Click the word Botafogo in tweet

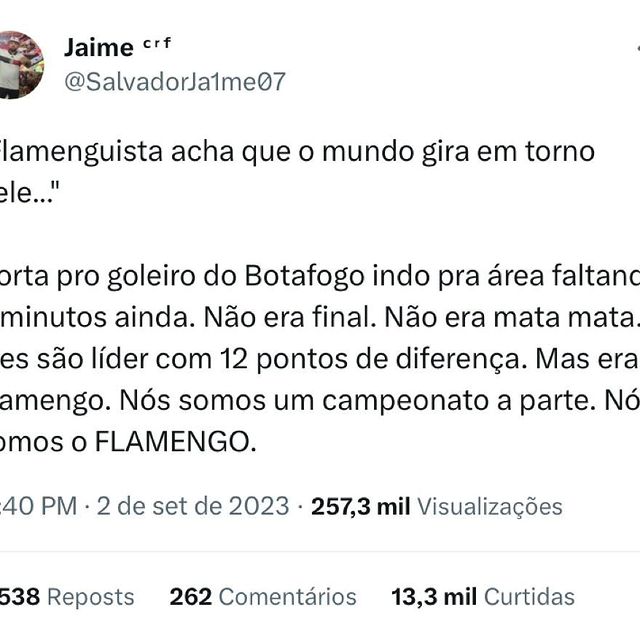tap(304, 276)
